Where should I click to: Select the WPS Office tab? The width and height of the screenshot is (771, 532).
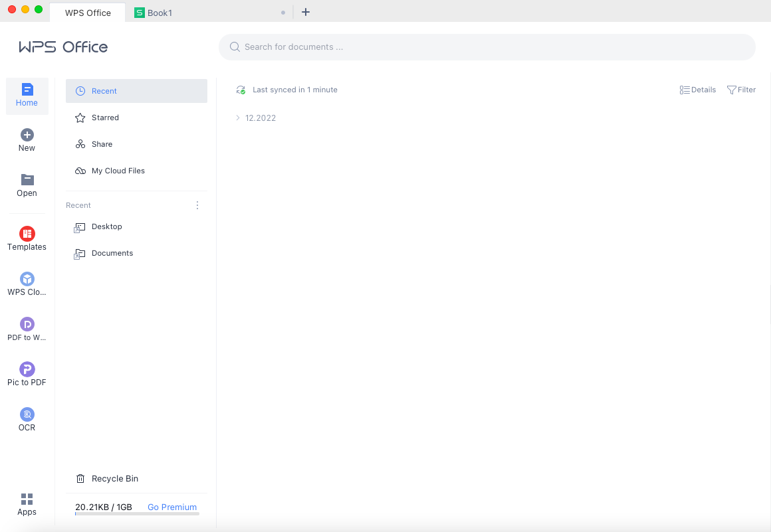coord(88,13)
